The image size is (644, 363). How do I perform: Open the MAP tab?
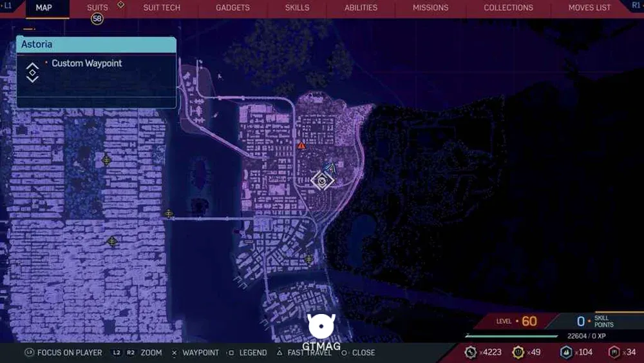[44, 8]
